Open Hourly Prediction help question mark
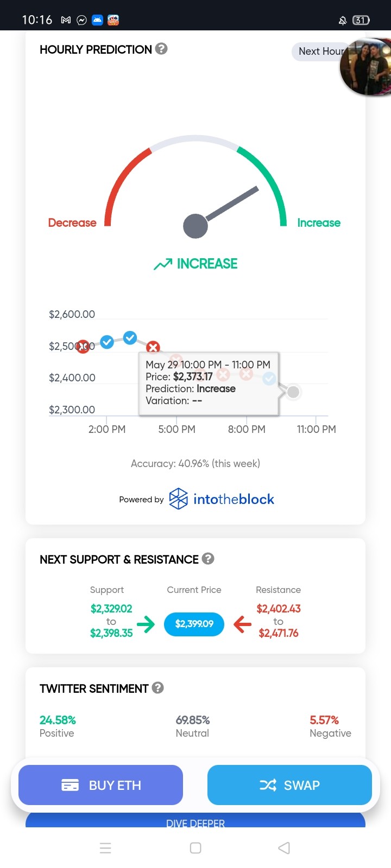Screen dimensions: 391x868 pyautogui.click(x=161, y=49)
